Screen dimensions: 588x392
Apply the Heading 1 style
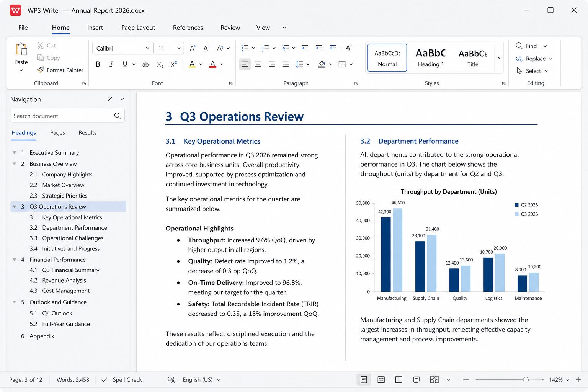431,57
